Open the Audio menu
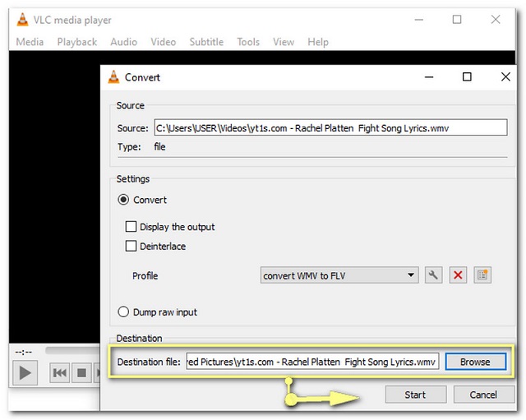Viewport: 526px width, 420px height. click(x=124, y=42)
